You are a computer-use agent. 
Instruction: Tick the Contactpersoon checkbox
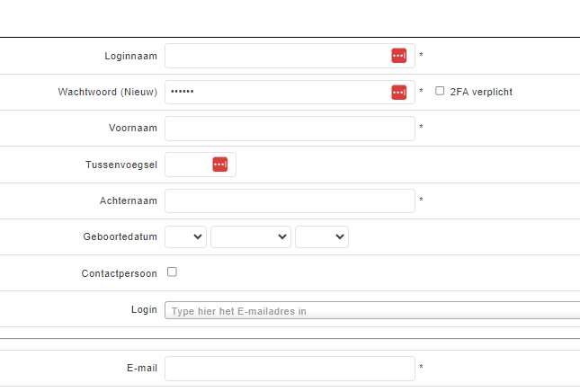[172, 272]
